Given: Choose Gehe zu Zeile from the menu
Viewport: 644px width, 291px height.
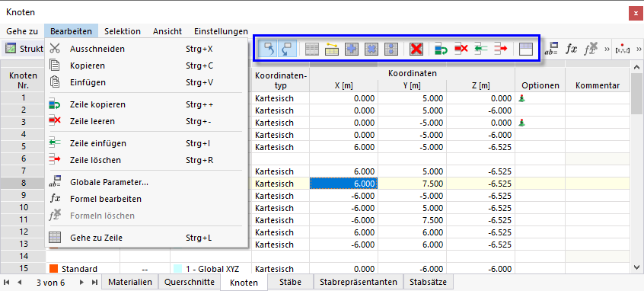Looking at the screenshot, I should pos(146,238).
